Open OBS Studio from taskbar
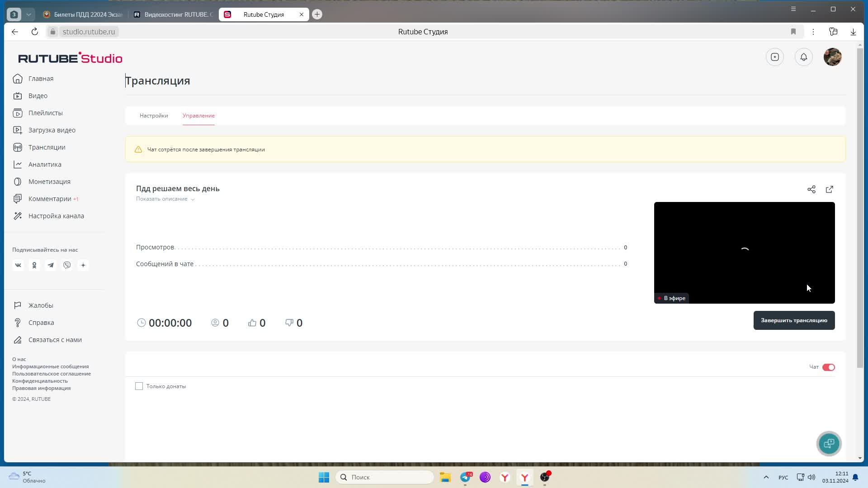This screenshot has width=868, height=488. 545,477
